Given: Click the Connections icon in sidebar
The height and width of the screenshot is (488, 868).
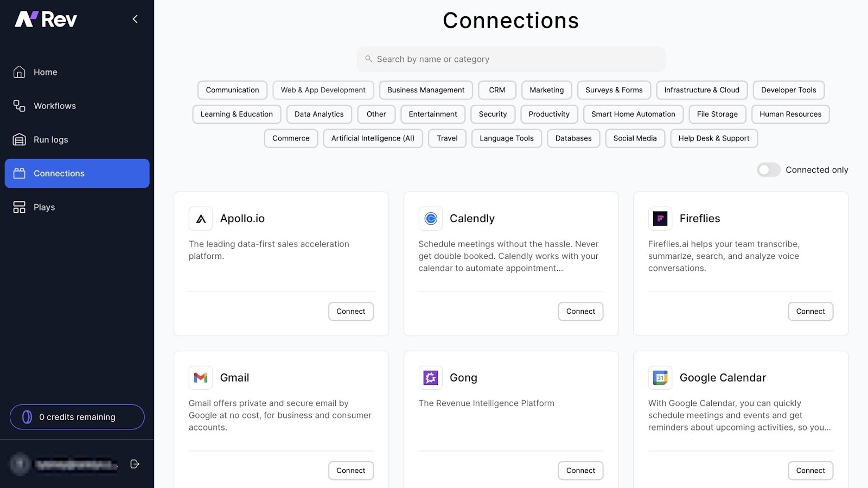Looking at the screenshot, I should click(19, 173).
